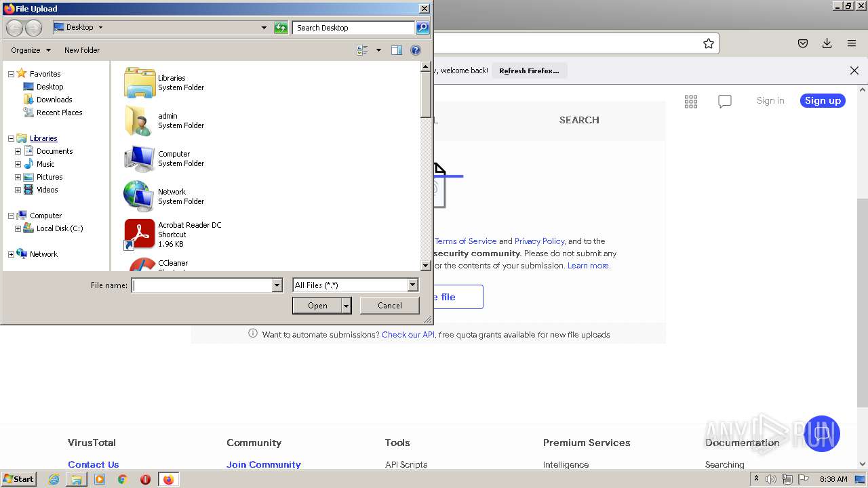Open the address path dropdown arrow
Viewport: 868px width, 488px height.
point(264,28)
